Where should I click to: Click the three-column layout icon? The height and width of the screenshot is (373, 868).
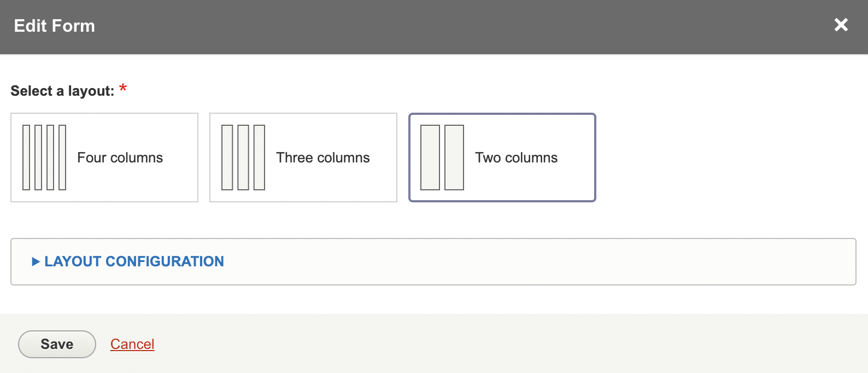[243, 158]
